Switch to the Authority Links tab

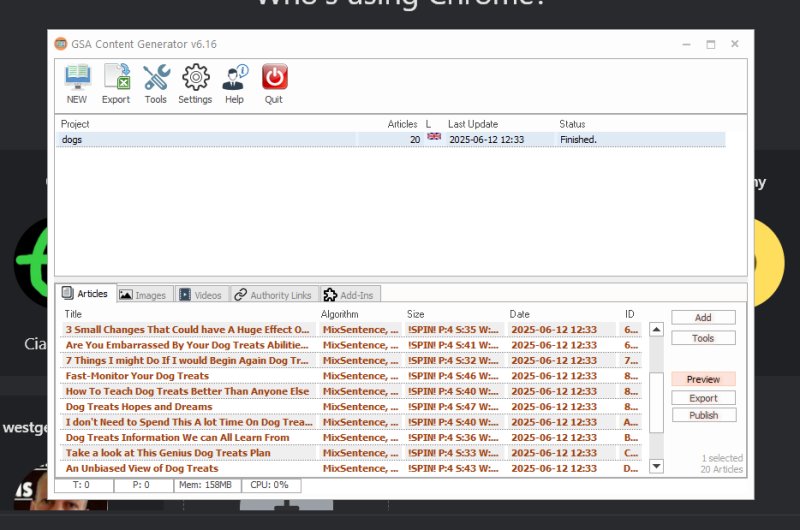pyautogui.click(x=274, y=295)
